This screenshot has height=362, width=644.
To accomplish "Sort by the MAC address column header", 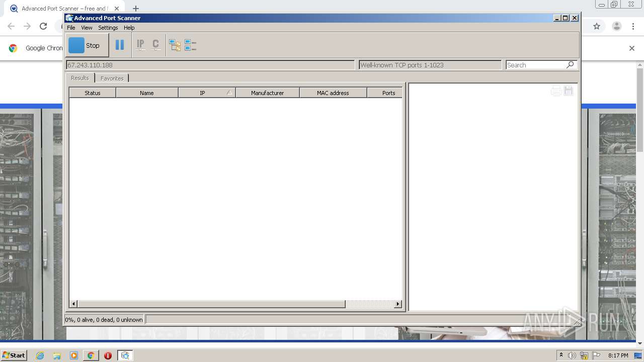I will (x=333, y=93).
